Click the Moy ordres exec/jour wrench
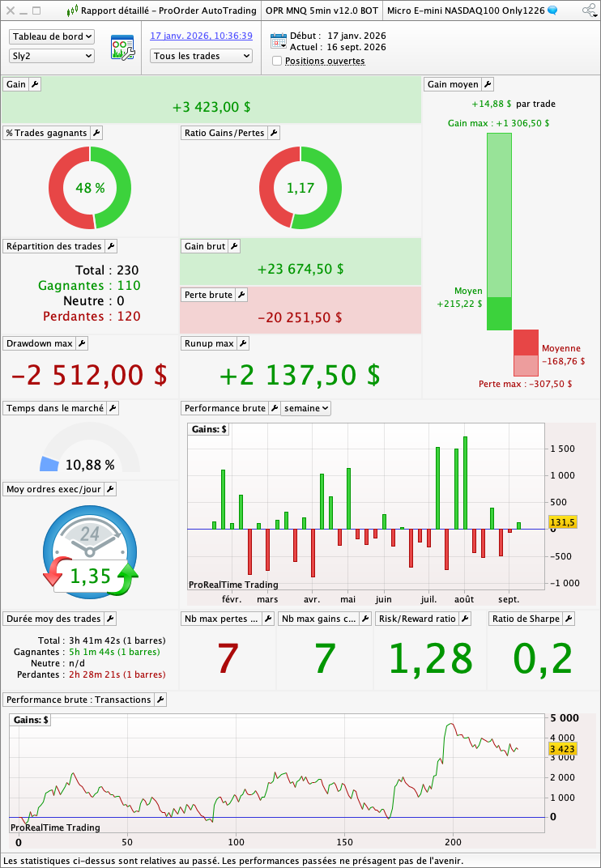The height and width of the screenshot is (868, 601). click(x=110, y=489)
